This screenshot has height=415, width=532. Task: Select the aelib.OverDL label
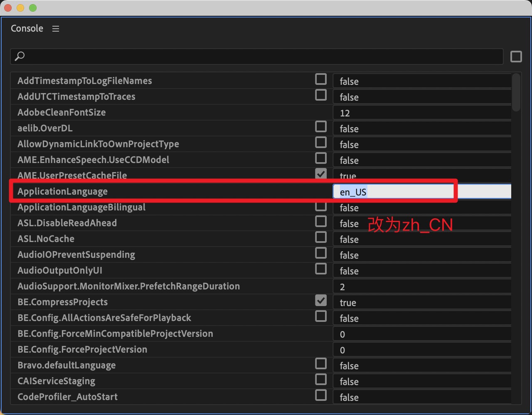pyautogui.click(x=45, y=128)
